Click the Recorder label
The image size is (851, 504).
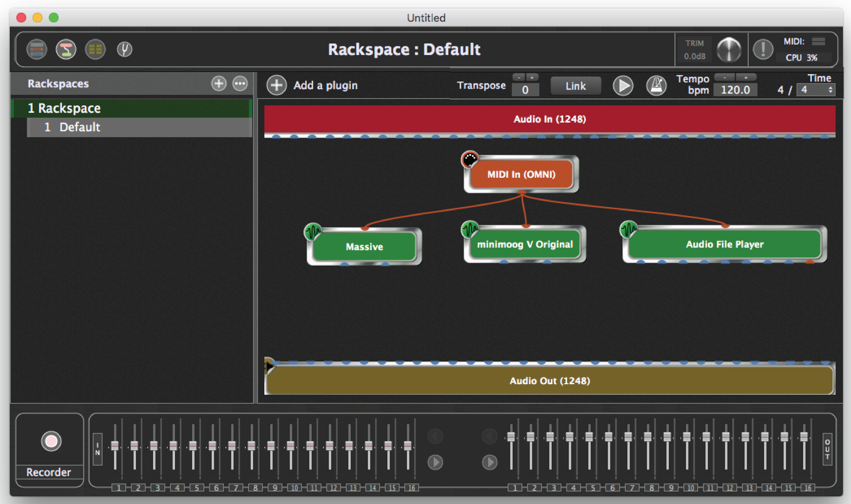[x=49, y=472]
